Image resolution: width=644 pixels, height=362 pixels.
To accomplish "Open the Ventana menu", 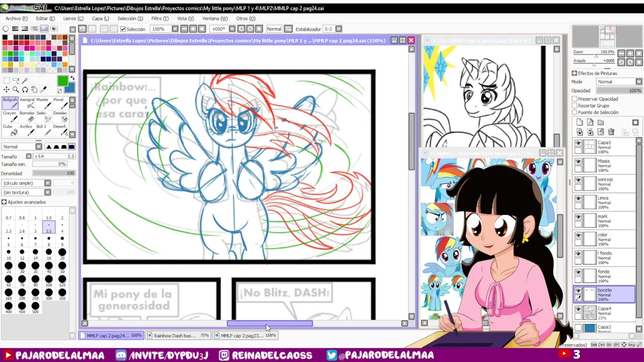I will [x=215, y=19].
